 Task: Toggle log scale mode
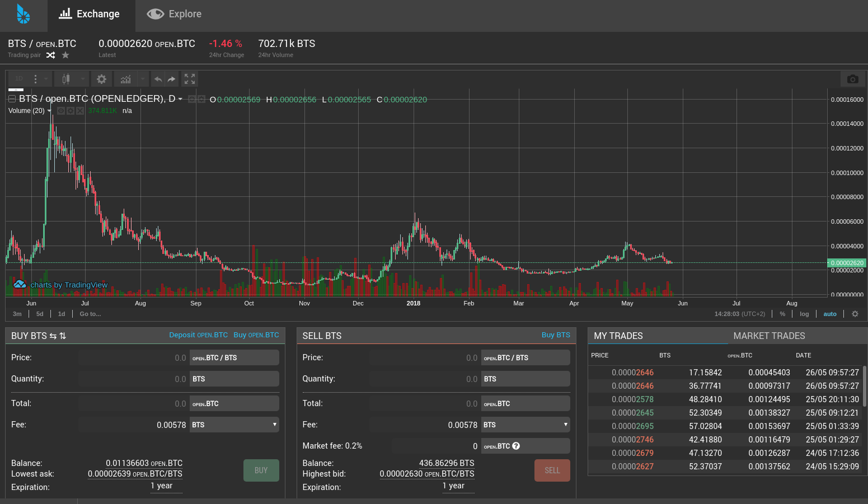coord(804,314)
